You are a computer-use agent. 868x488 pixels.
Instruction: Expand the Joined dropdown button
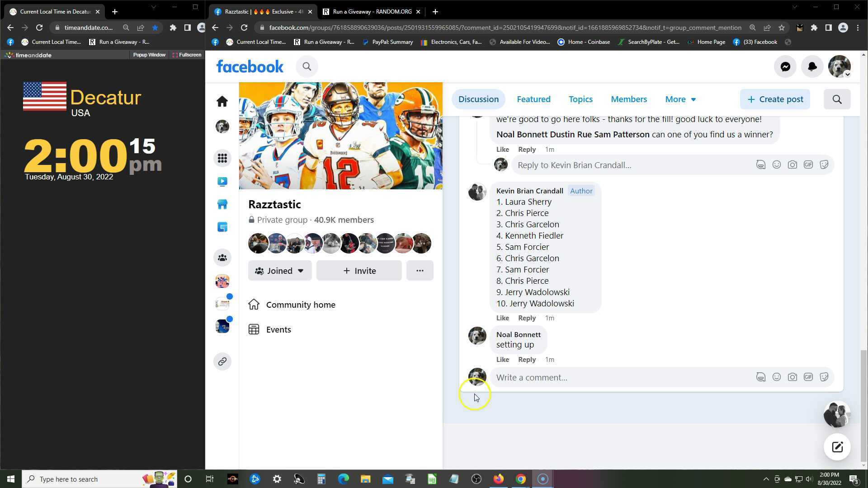click(279, 271)
